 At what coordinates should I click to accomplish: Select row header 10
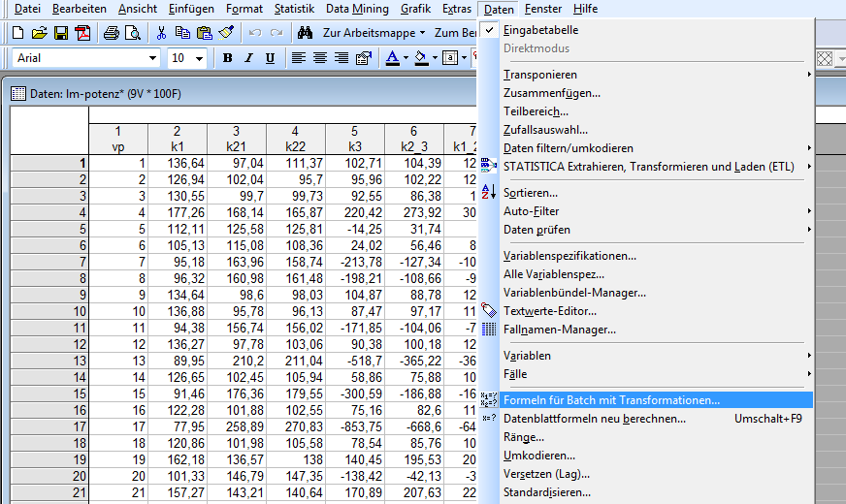[49, 311]
